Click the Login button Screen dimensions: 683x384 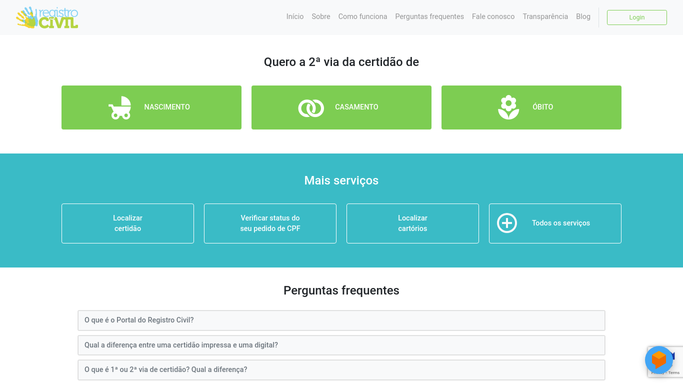point(637,17)
